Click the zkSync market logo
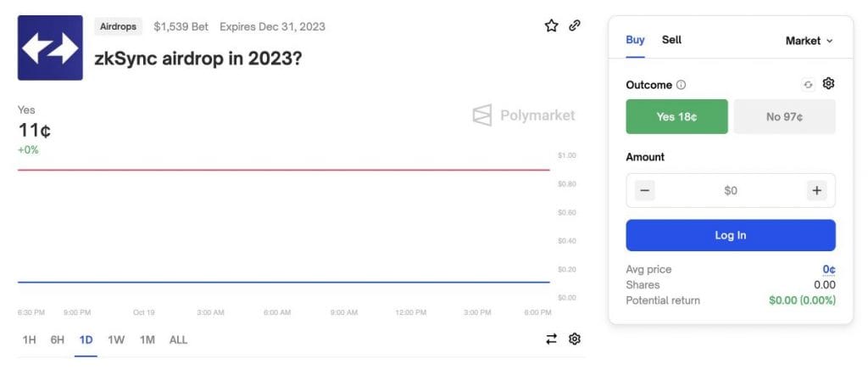 (50, 48)
